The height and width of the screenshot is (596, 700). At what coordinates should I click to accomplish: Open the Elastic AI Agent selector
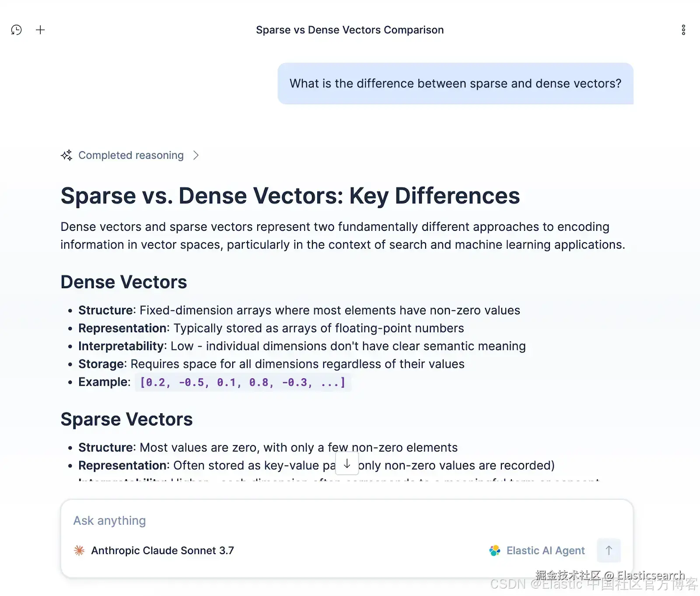545,551
